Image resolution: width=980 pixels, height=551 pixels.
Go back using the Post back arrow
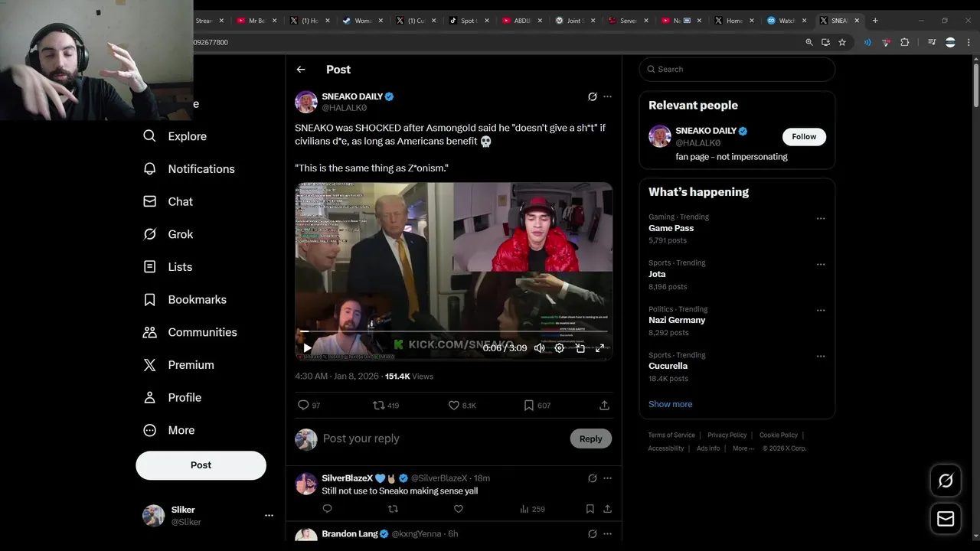coord(301,70)
